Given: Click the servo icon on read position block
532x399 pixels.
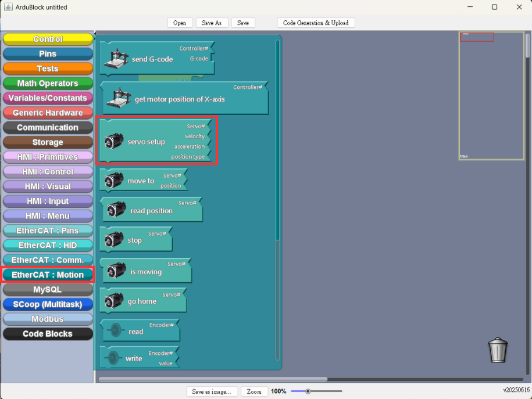Looking at the screenshot, I should pyautogui.click(x=117, y=210).
